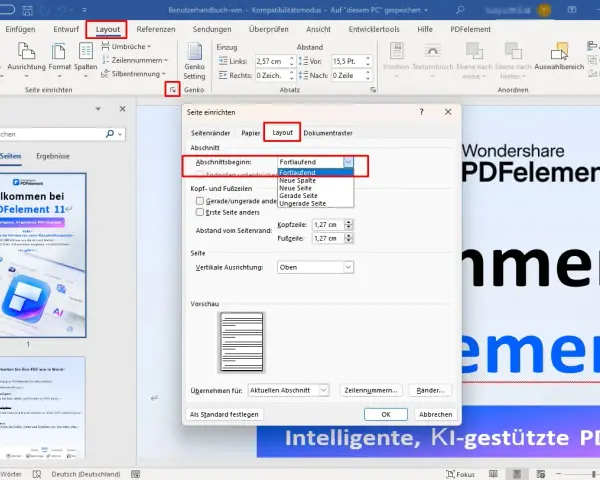Image resolution: width=600 pixels, height=480 pixels.
Task: Click Abbrechen to cancel dialog
Action: [x=435, y=414]
